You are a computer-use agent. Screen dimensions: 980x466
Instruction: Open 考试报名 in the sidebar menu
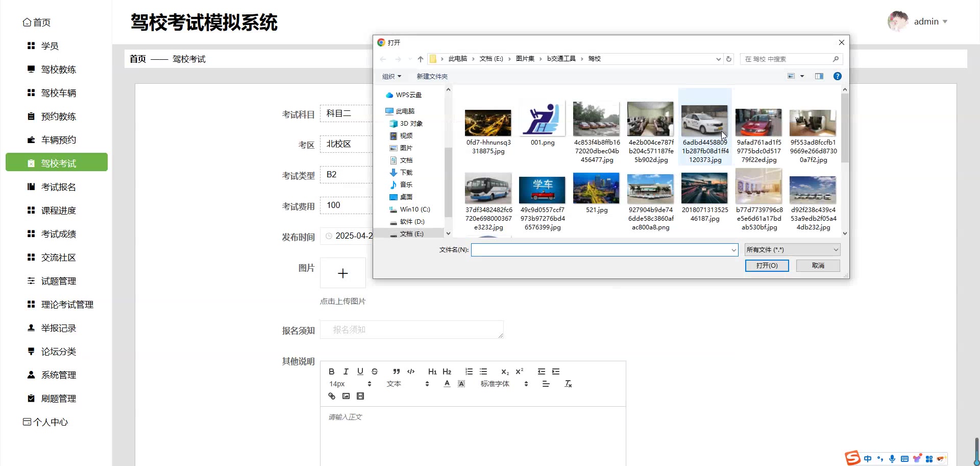click(x=58, y=187)
